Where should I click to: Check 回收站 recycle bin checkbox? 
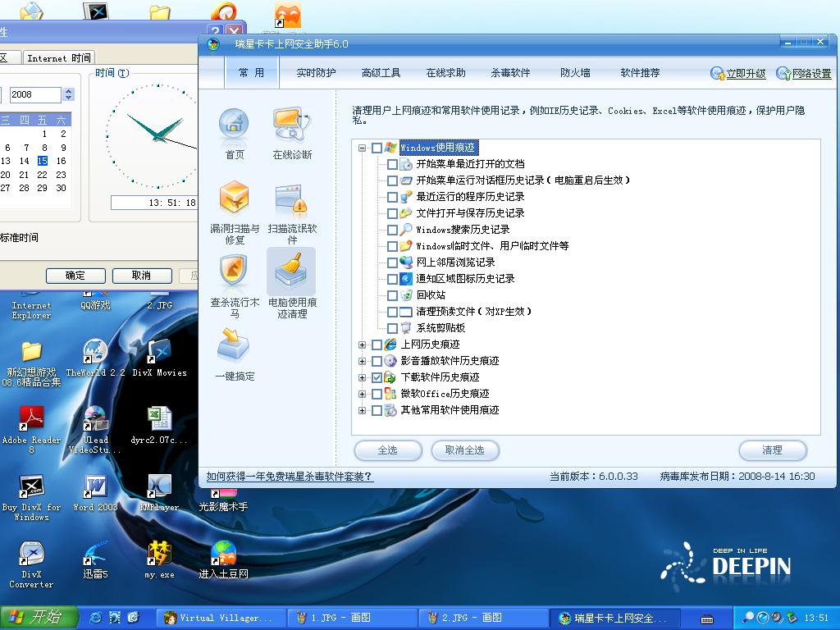(393, 295)
